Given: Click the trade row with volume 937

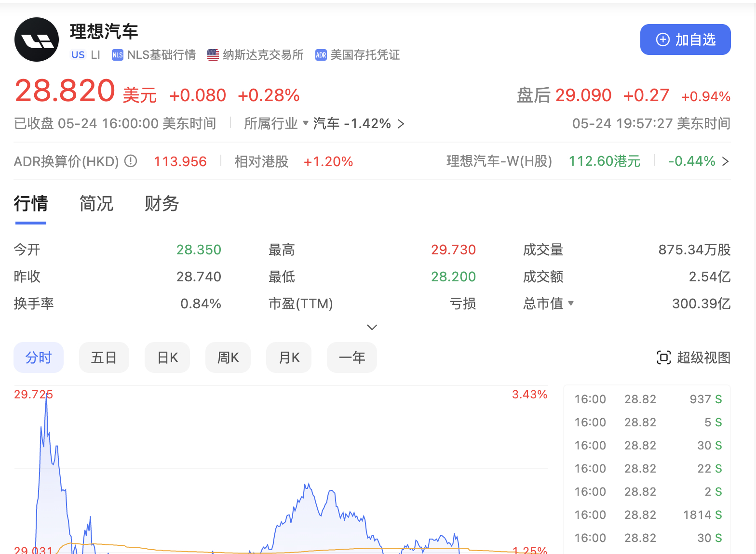Looking at the screenshot, I should tap(648, 399).
